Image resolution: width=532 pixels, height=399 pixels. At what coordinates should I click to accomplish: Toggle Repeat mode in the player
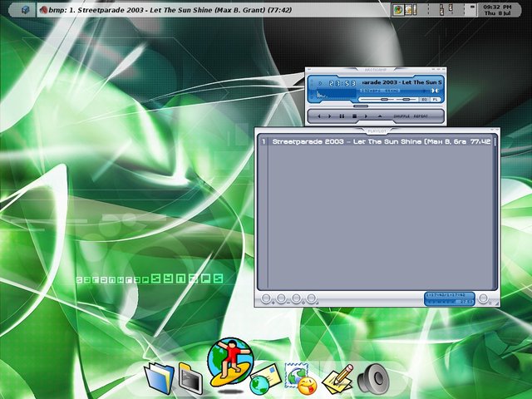(421, 116)
